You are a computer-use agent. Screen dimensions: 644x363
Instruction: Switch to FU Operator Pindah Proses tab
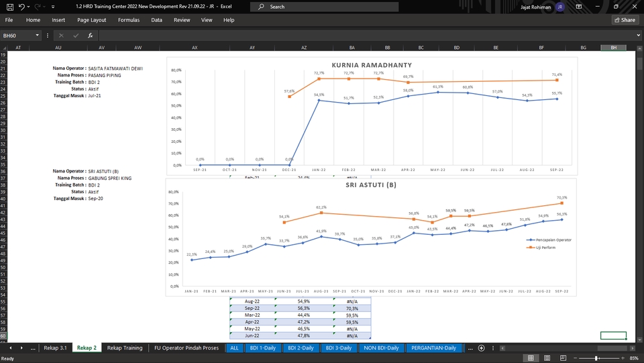point(186,348)
